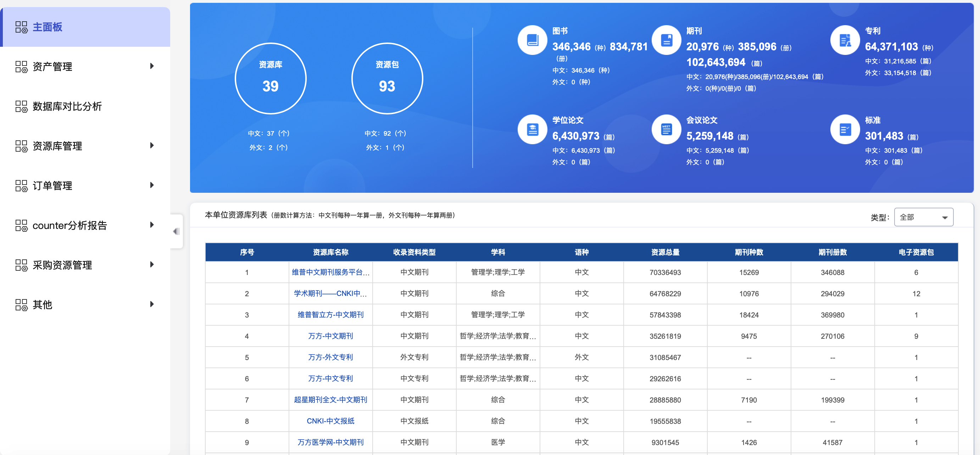
Task: Click the 期刊 journal icon circle
Action: pos(666,40)
